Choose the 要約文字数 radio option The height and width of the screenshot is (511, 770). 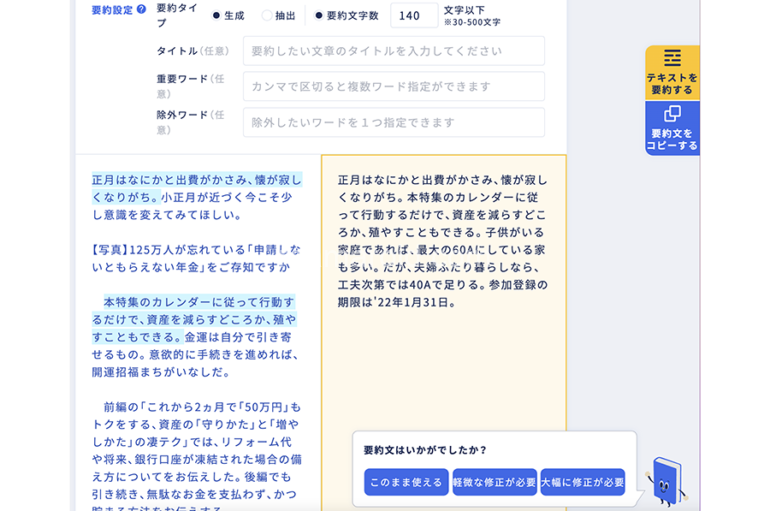319,16
